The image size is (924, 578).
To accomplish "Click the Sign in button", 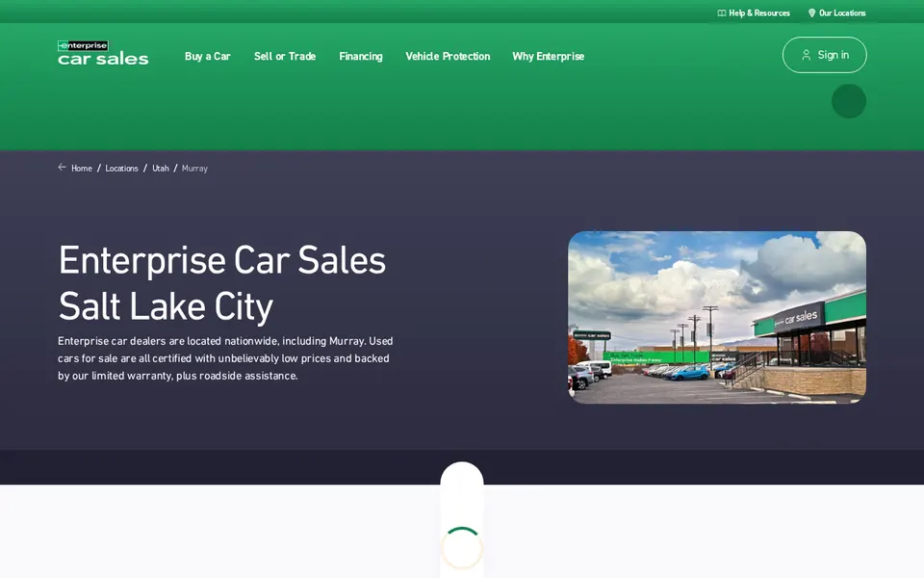I will (825, 55).
